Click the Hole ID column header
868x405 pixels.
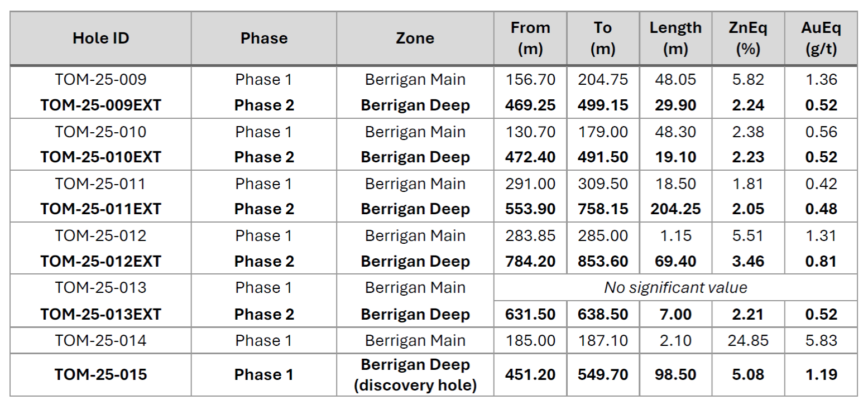101,38
